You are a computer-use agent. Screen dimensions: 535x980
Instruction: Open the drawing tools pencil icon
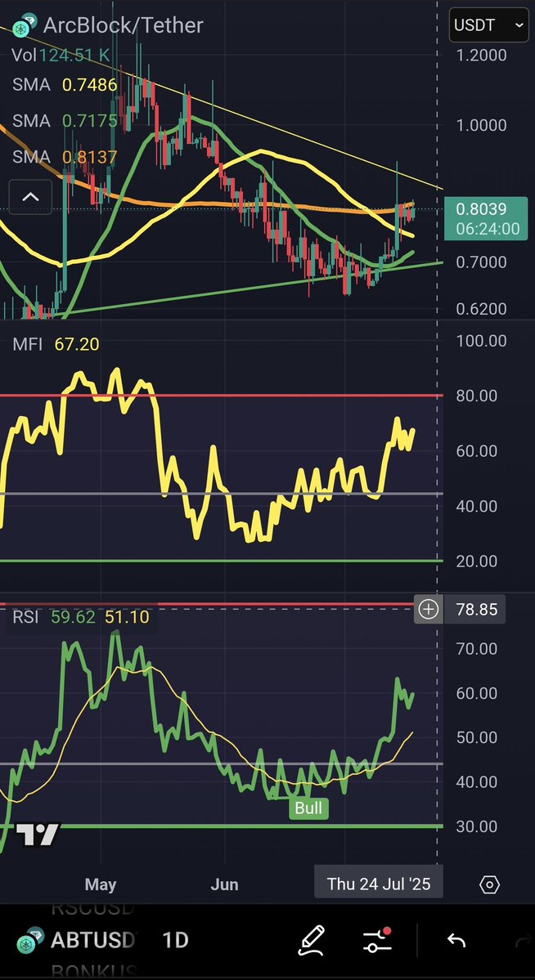(311, 940)
